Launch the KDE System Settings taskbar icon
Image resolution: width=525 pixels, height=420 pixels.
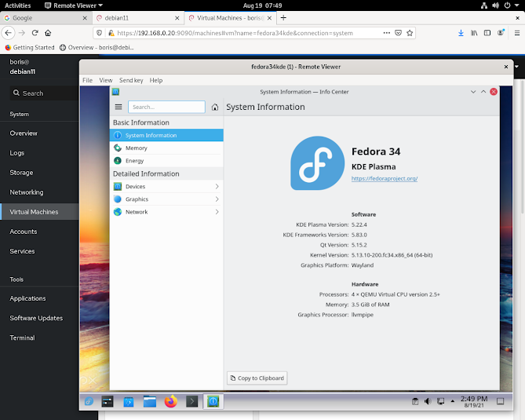tap(108, 401)
